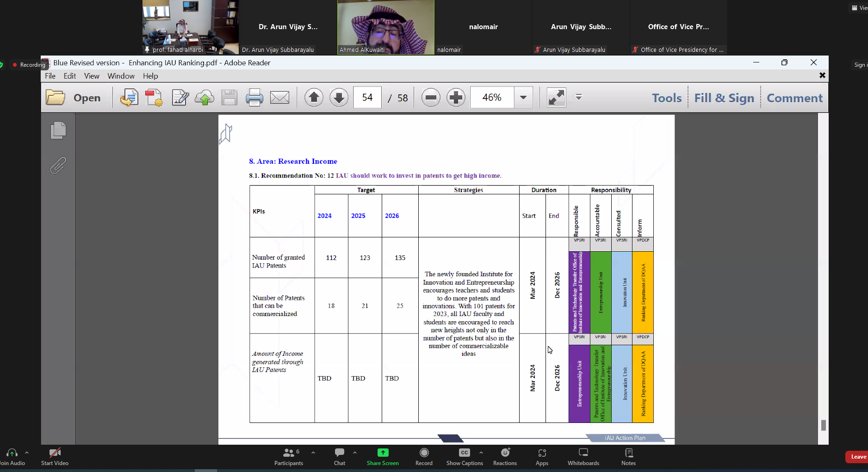Open the Fill & Sign pane

pos(724,98)
